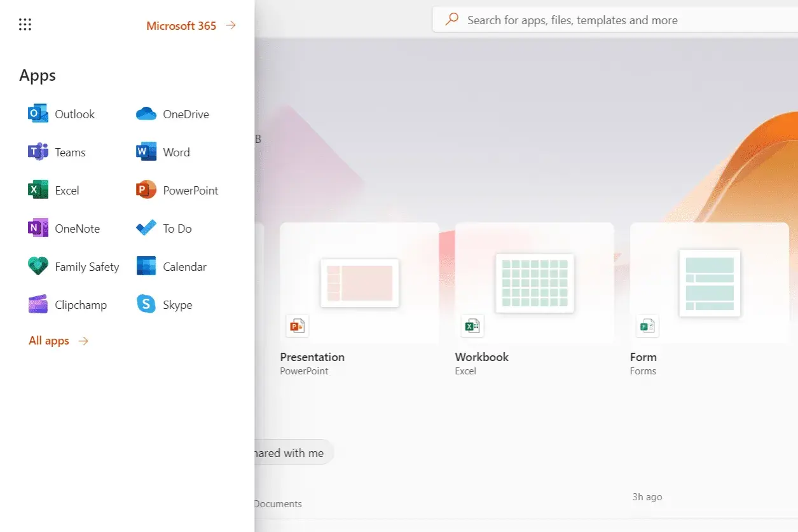Go to Microsoft 365 link

[x=181, y=26]
